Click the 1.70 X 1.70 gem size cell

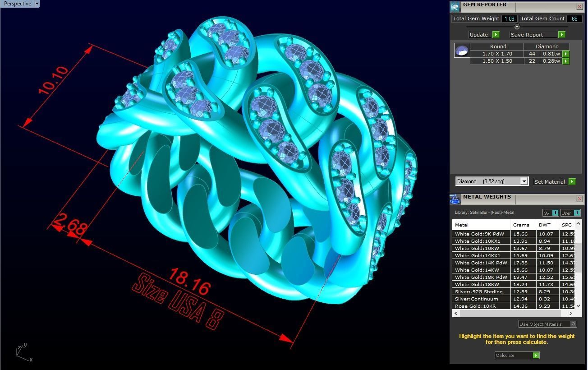[497, 54]
